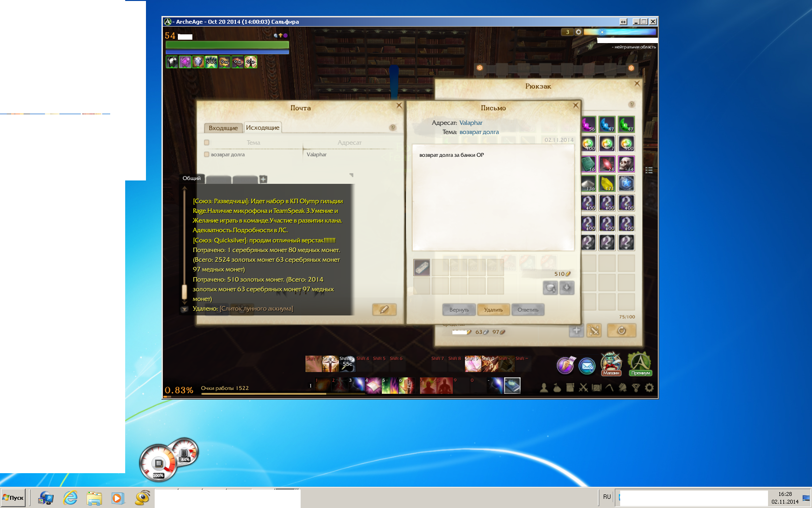The height and width of the screenshot is (508, 812).
Task: Select the green crescent item with count 47
Action: coord(626,124)
